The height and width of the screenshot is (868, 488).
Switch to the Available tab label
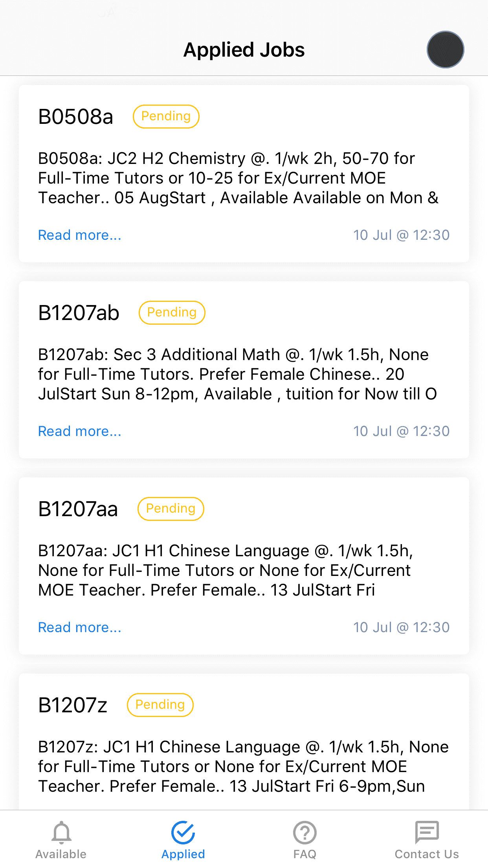61,854
